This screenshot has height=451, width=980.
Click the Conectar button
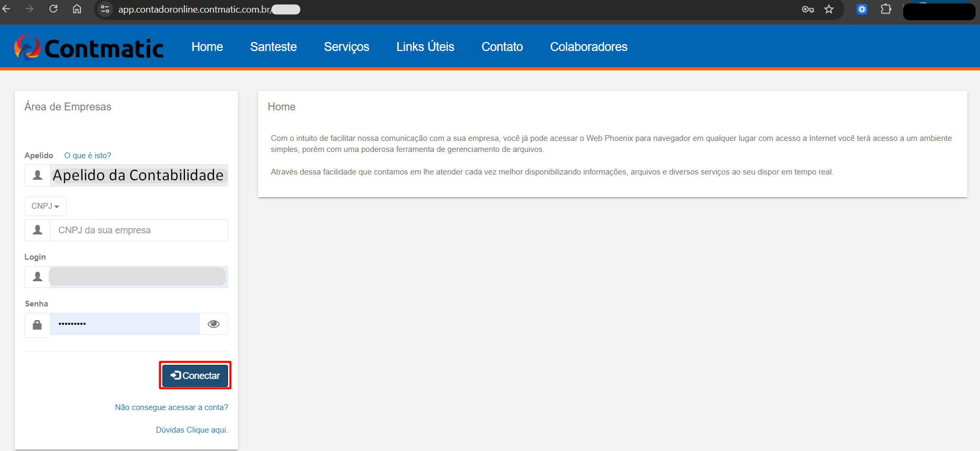coord(195,375)
